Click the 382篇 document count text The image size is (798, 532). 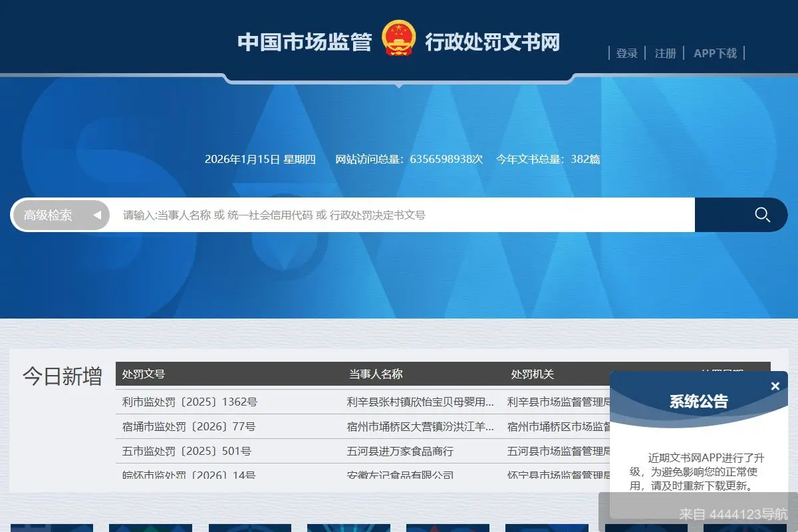pos(585,159)
